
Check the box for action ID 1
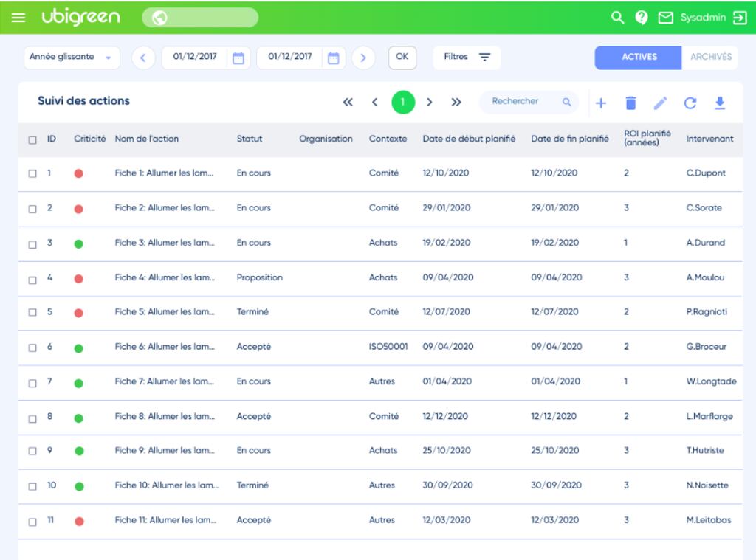[x=32, y=173]
